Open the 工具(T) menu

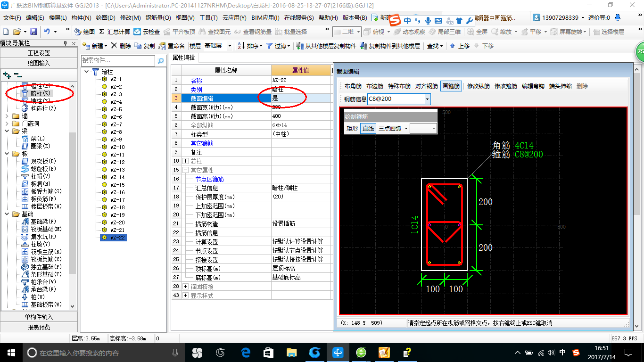click(208, 18)
